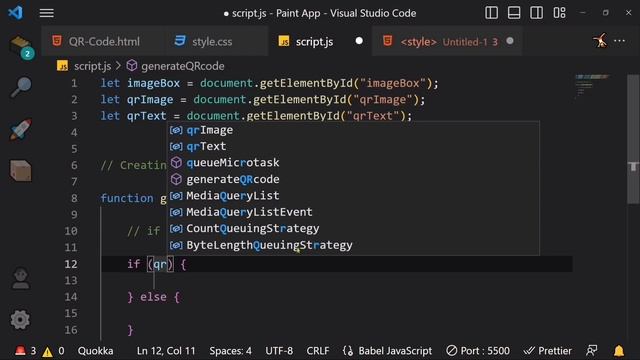Click the dancing figure icon in editor toolbar
Screen dimensions: 640x360
tap(600, 40)
